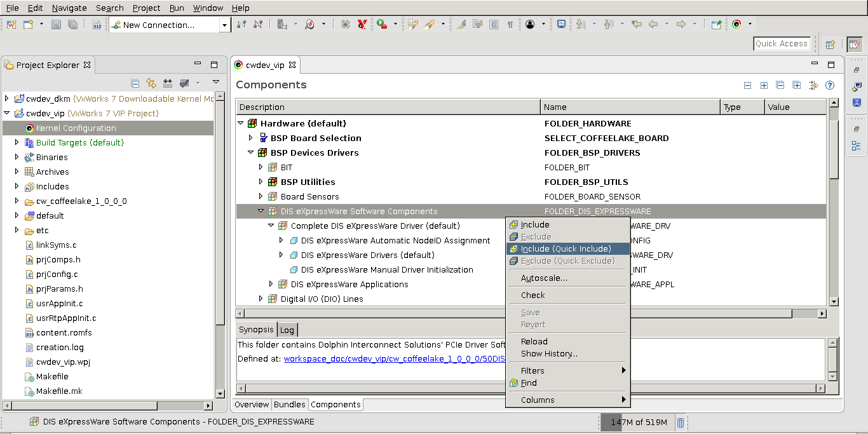Click the Value column header
Screen dimensions: 868x434
[796, 107]
